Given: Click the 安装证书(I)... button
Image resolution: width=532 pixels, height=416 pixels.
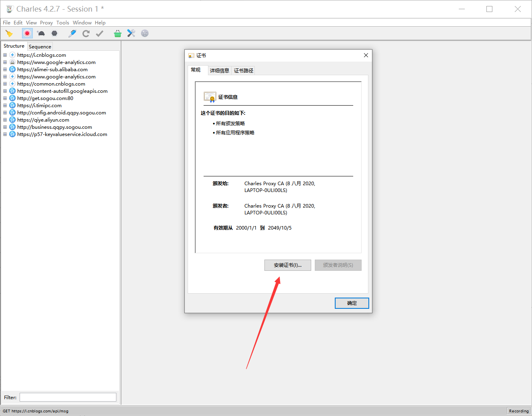Looking at the screenshot, I should click(288, 265).
